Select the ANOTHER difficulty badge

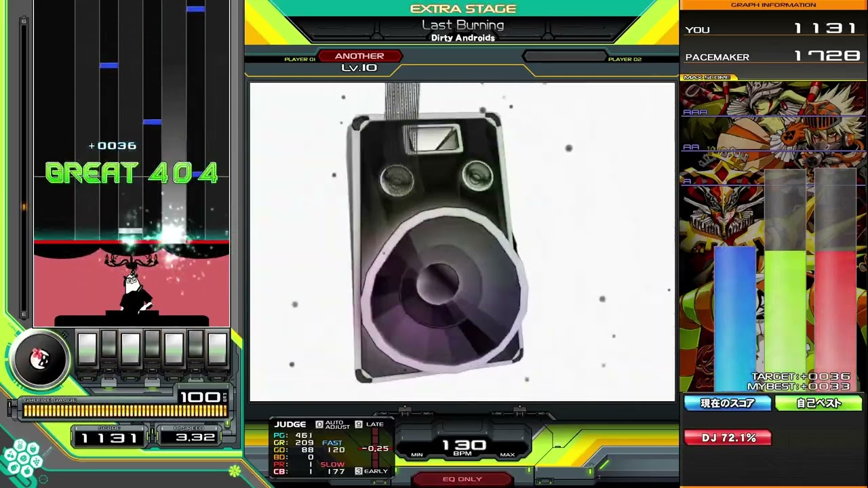click(x=359, y=56)
